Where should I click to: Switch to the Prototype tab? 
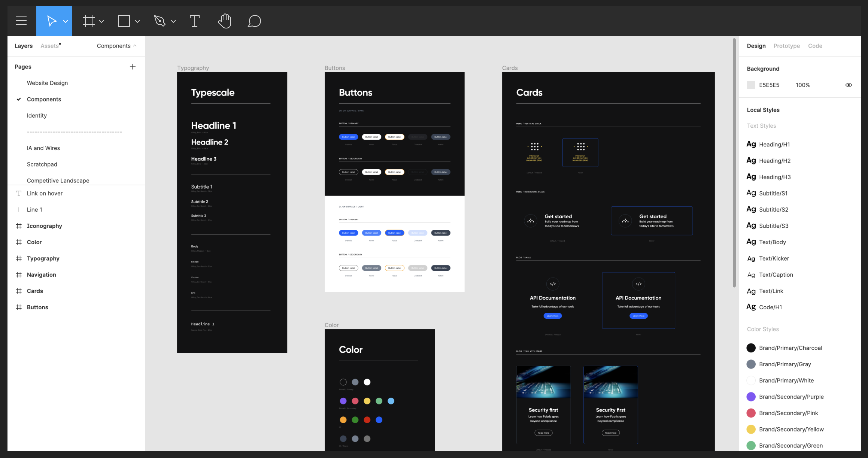786,46
